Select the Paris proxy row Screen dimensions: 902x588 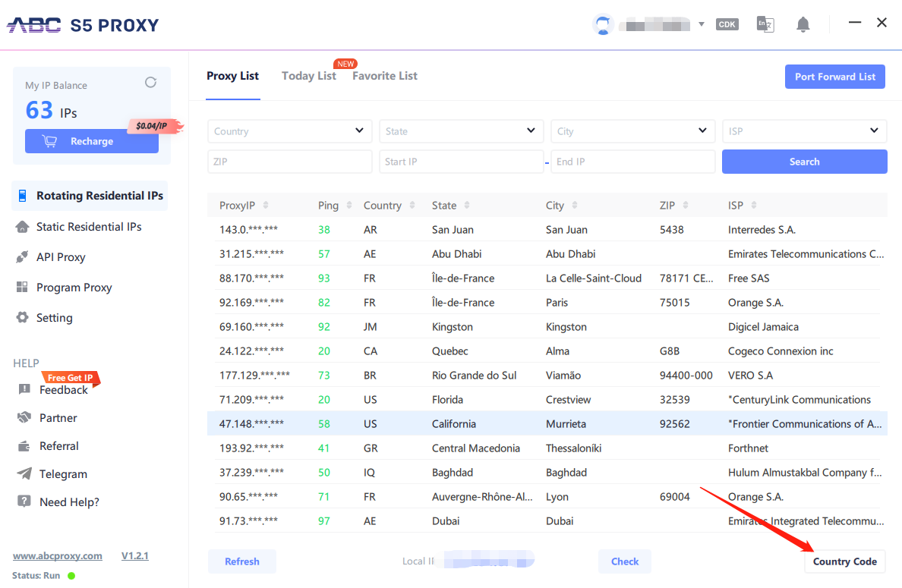pos(547,302)
